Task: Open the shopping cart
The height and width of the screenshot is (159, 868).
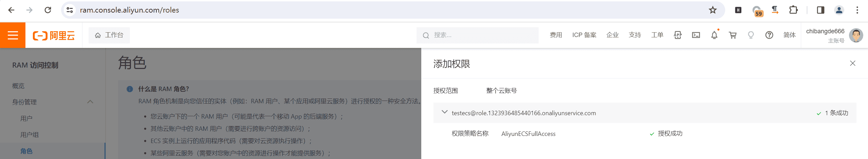Action: [733, 35]
